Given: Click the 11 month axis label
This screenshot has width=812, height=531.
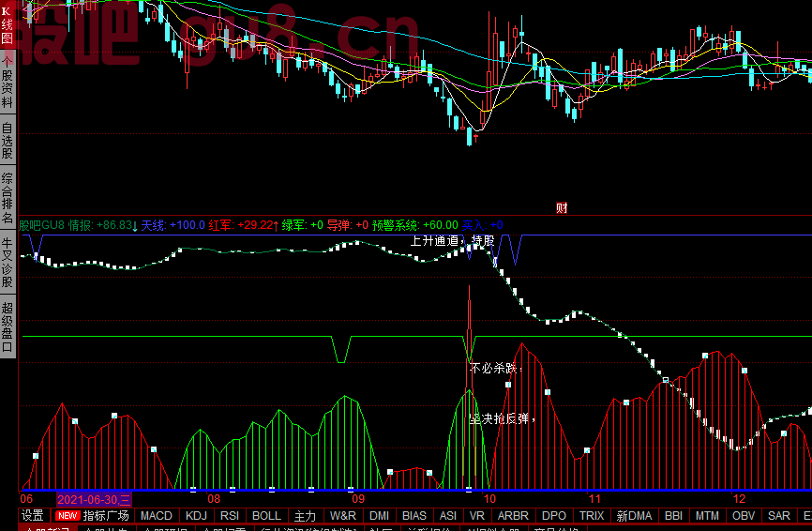Looking at the screenshot, I should [594, 499].
